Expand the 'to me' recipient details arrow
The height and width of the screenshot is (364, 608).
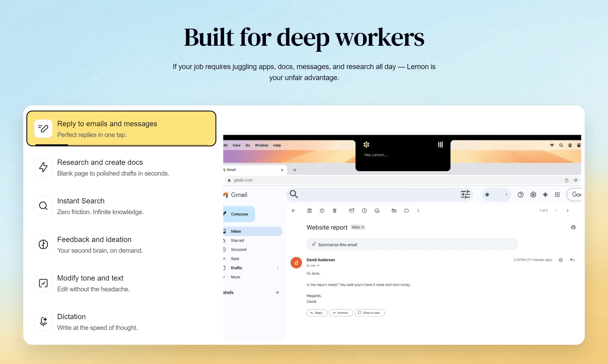click(x=318, y=266)
